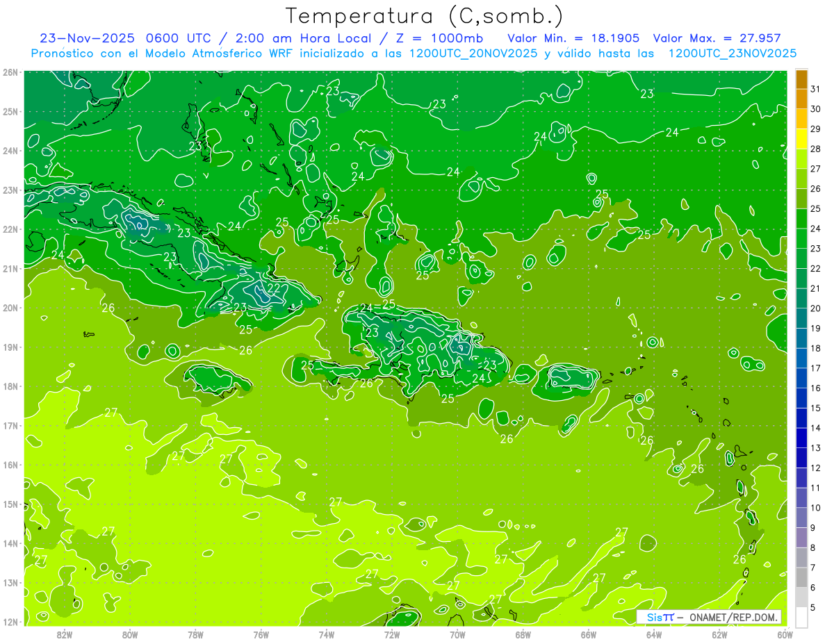Click the latitude axis label "15N"
Image resolution: width=834 pixels, height=644 pixels.
tap(10, 504)
